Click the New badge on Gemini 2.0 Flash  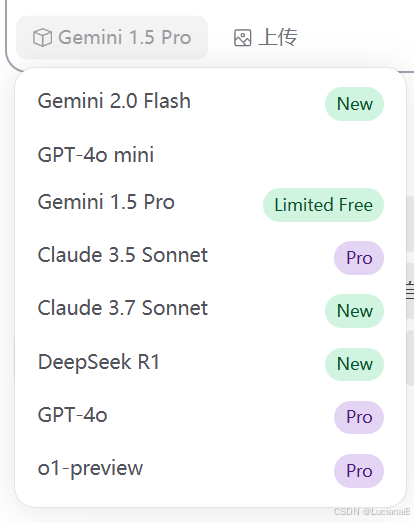coord(354,104)
